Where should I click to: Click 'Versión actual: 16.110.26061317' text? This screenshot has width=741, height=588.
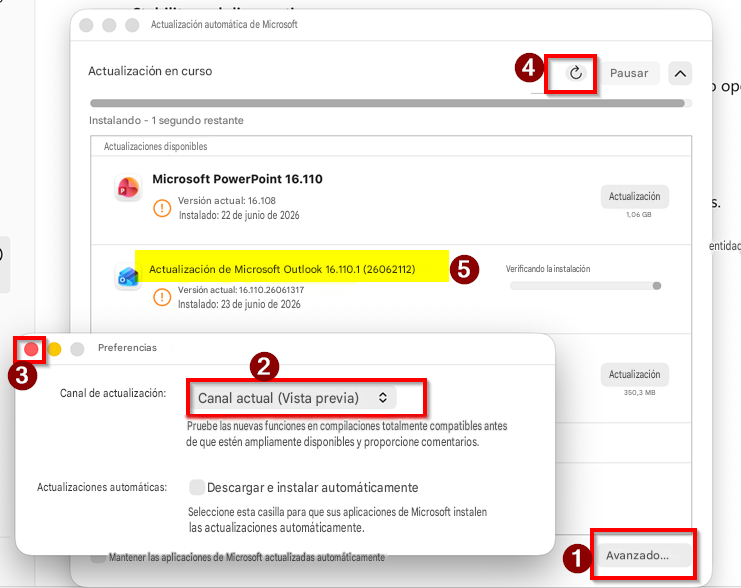pyautogui.click(x=241, y=290)
